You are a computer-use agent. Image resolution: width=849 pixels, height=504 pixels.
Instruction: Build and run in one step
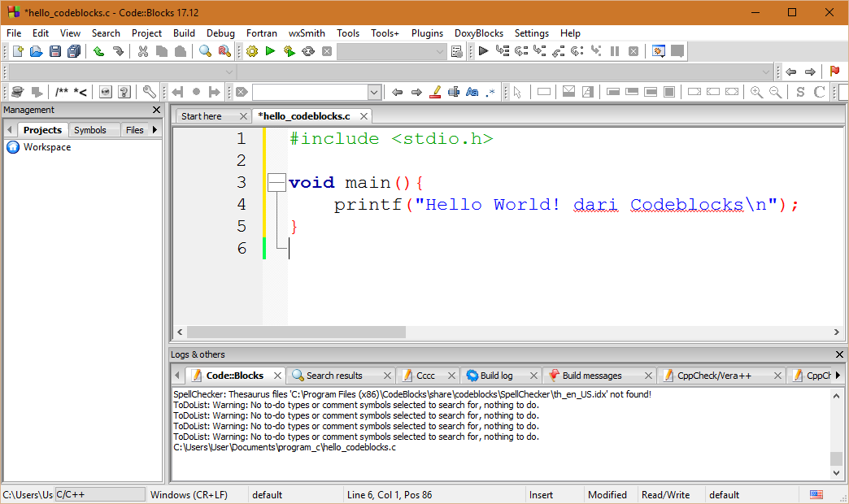(289, 50)
